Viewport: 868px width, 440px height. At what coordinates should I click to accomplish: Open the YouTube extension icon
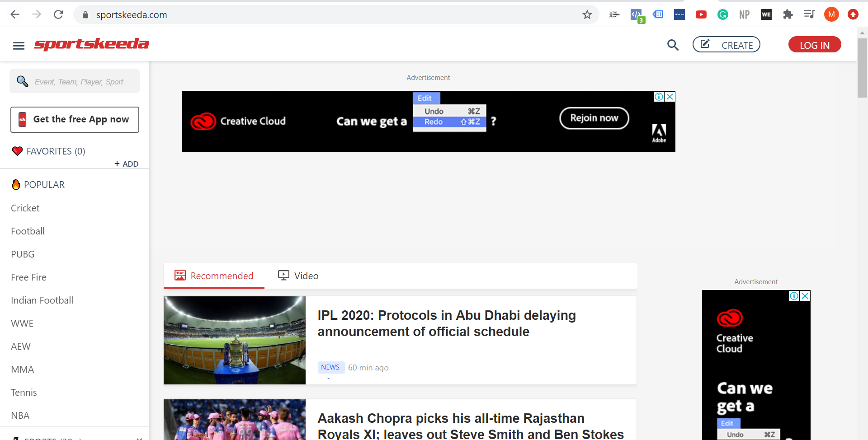(701, 14)
